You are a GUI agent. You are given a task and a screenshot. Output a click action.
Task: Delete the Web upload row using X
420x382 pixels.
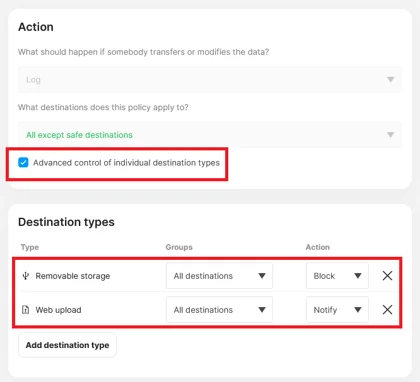(x=387, y=310)
